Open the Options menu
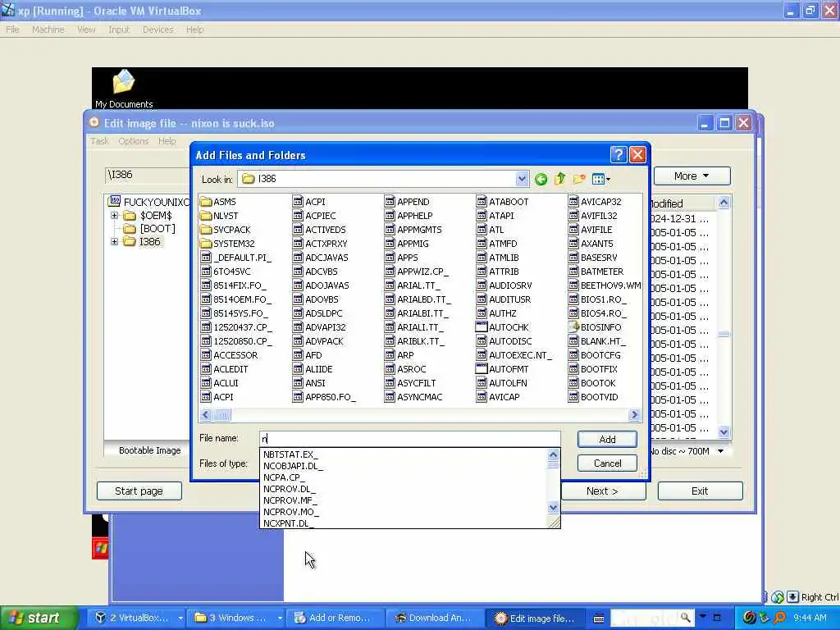This screenshot has width=840, height=630. point(134,141)
